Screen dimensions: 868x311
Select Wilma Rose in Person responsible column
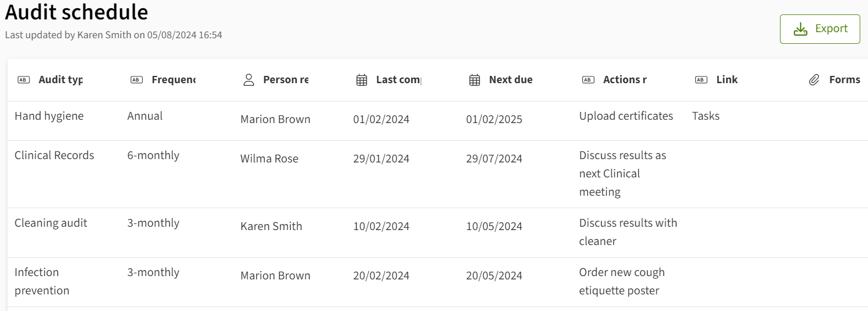pyautogui.click(x=269, y=159)
